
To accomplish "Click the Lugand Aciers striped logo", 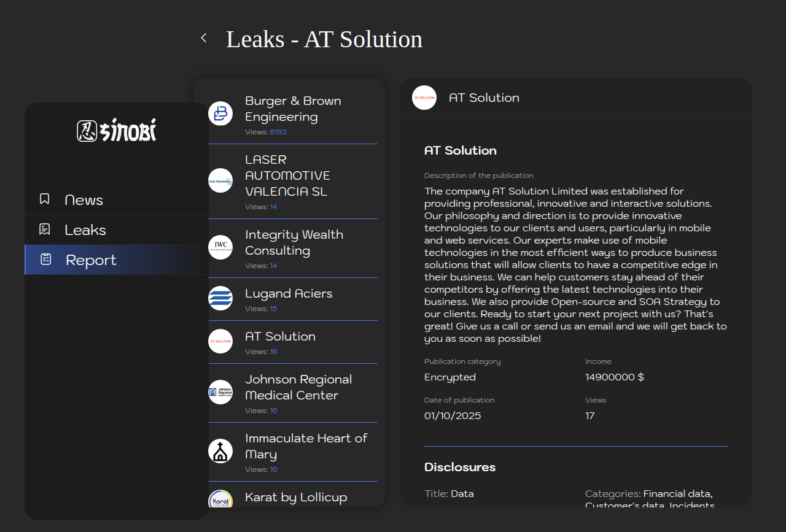I will coord(220,298).
